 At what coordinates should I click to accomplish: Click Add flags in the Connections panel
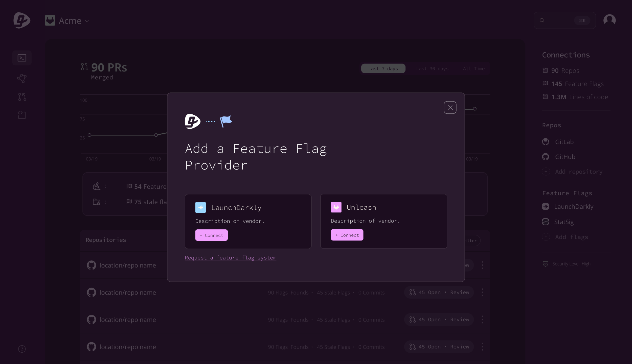[x=565, y=237]
